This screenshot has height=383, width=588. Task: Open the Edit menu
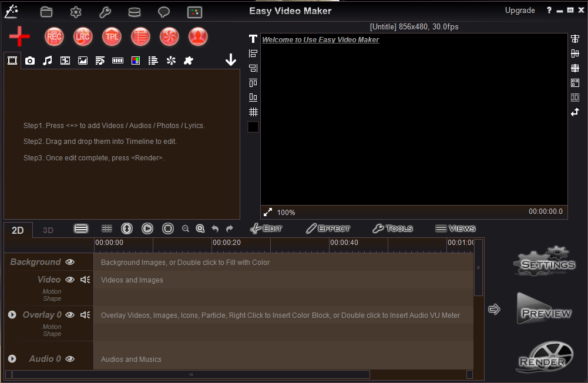266,229
